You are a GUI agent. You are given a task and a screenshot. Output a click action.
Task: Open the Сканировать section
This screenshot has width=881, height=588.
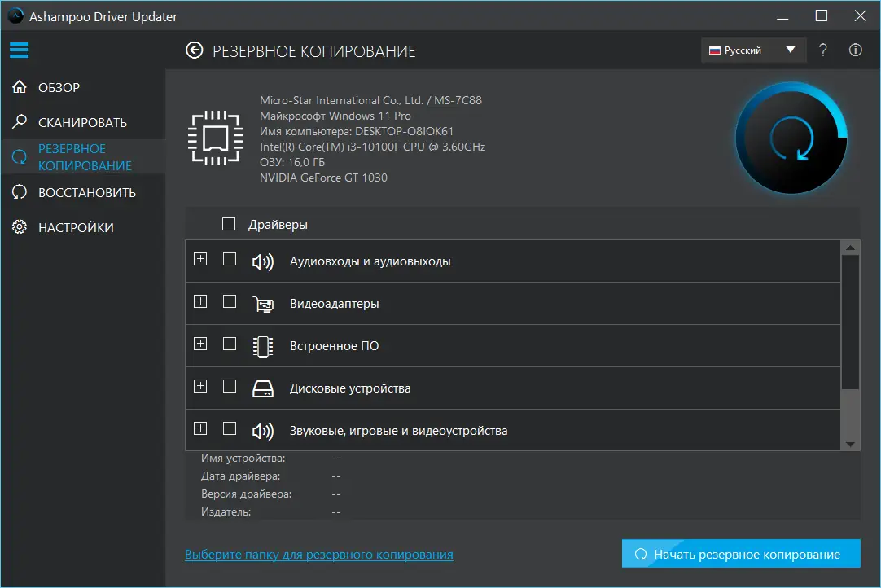point(82,122)
